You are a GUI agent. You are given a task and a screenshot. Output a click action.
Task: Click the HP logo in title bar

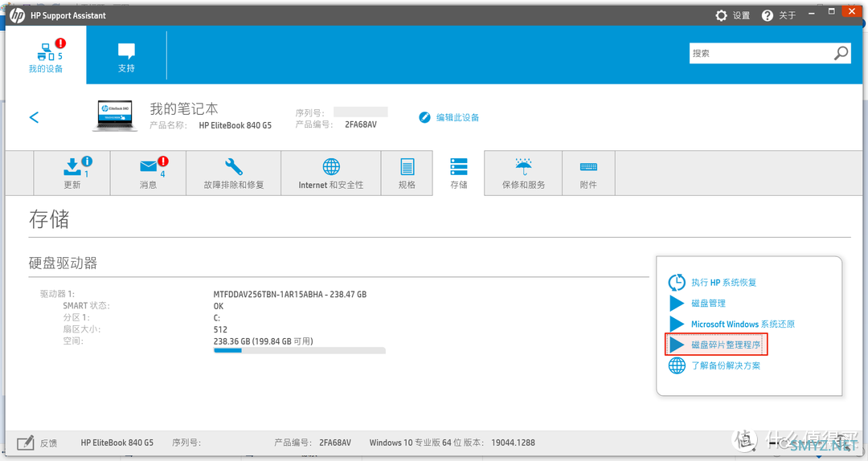click(x=17, y=15)
